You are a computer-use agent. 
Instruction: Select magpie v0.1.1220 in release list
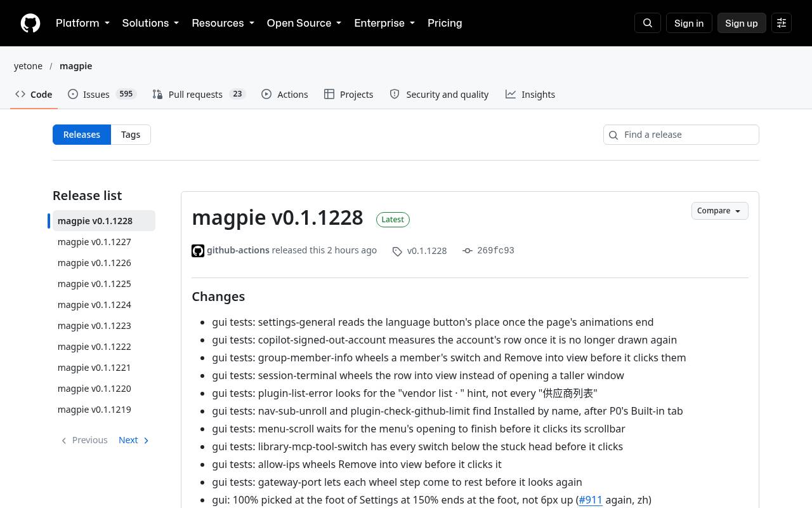pos(104,389)
